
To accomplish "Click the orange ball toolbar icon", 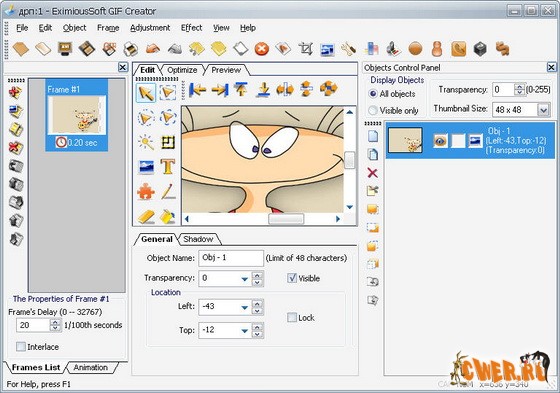I will click(415, 49).
